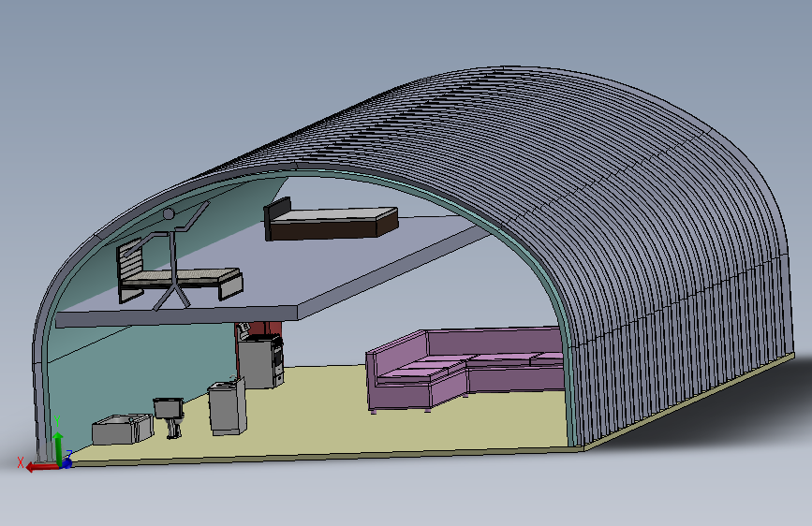Viewport: 812px width, 526px height.
Task: Click the blue Z axis ball
Action: (67, 463)
